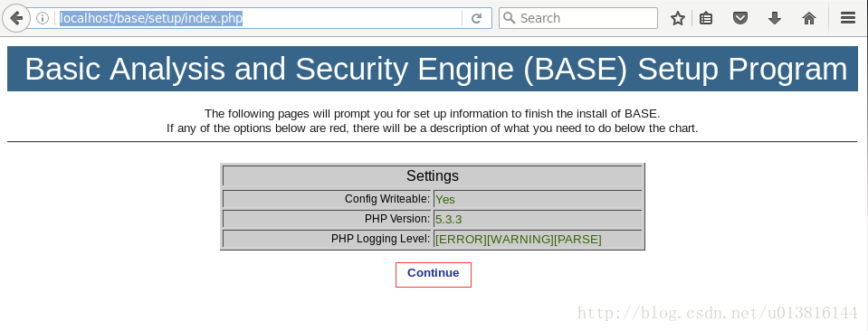Open the Firefox hamburger menu

click(847, 18)
